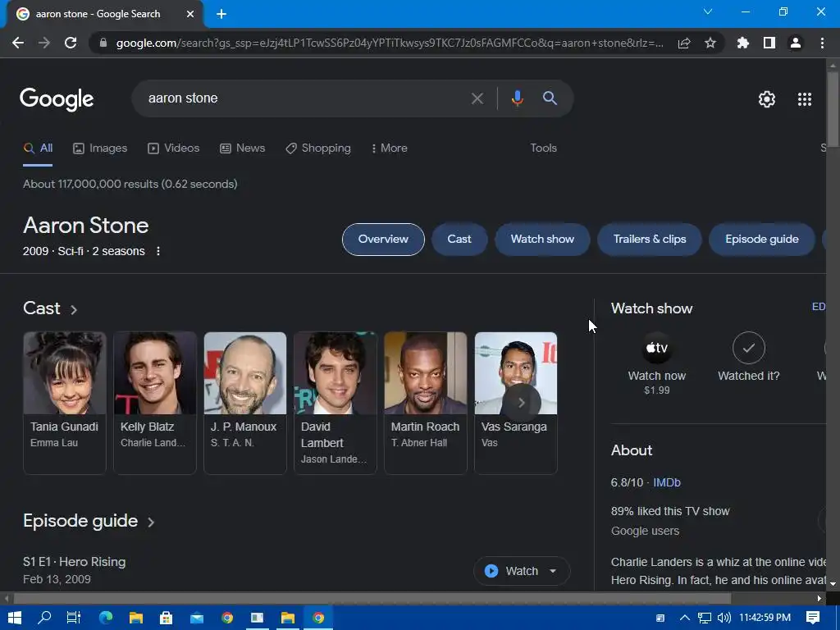Image resolution: width=840 pixels, height=630 pixels.
Task: Select the Overview chip
Action: 383,240
